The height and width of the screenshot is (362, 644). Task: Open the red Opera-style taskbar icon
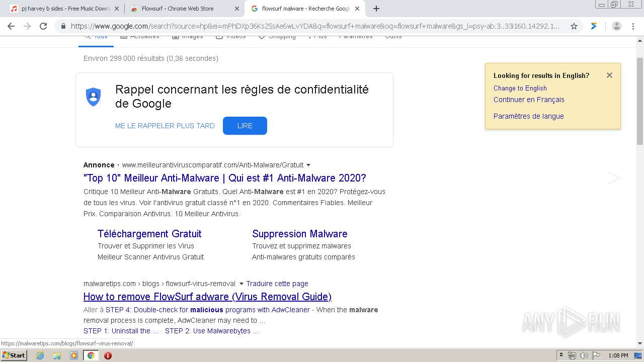click(x=108, y=355)
